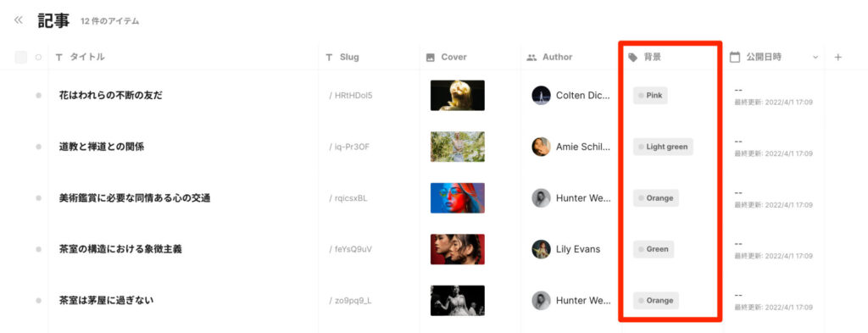Toggle status dot for 花はわれらの不断の友だ row
The width and height of the screenshot is (868, 333).
[x=38, y=95]
